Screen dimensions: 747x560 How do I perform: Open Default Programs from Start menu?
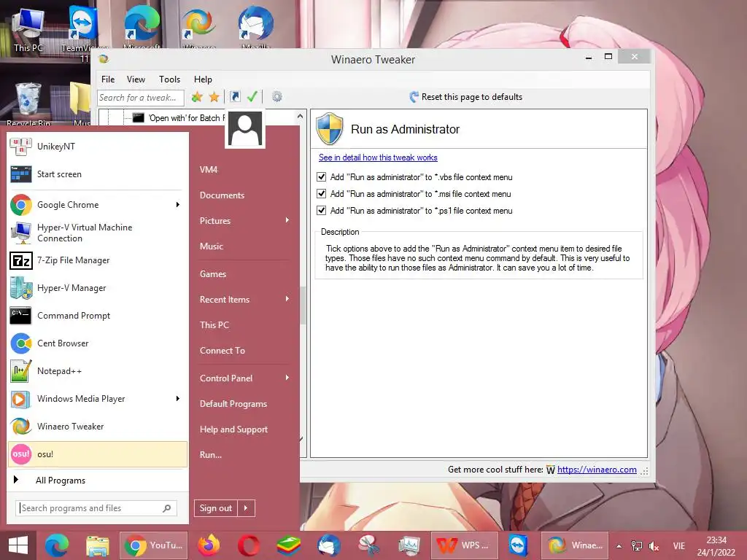tap(233, 404)
